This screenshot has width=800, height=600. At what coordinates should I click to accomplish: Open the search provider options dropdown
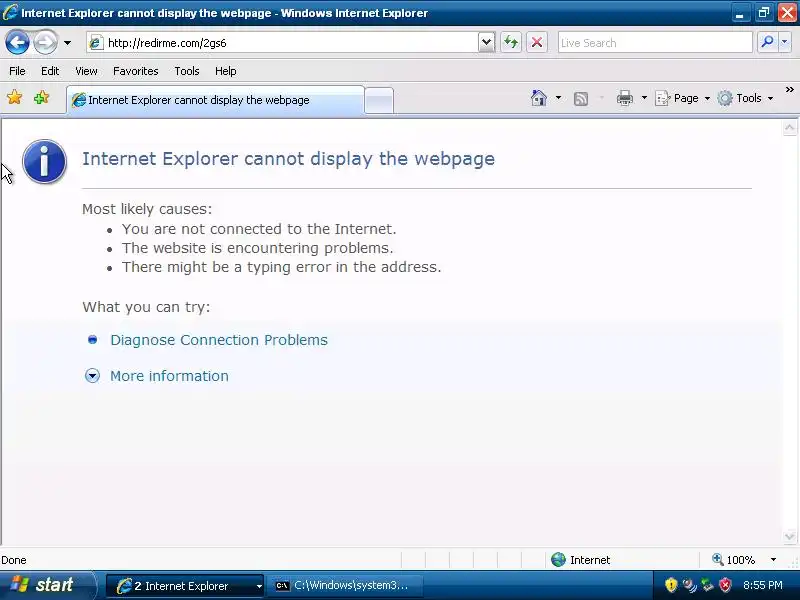785,42
